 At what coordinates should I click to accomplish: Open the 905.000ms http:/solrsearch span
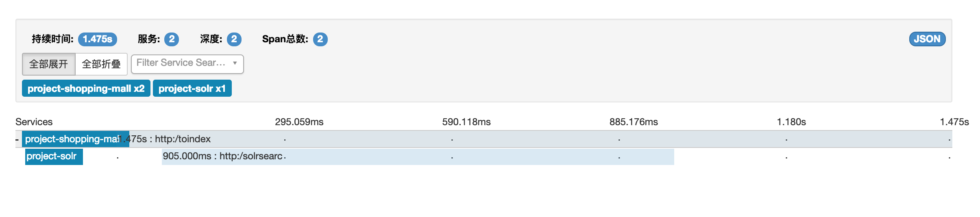[418, 157]
